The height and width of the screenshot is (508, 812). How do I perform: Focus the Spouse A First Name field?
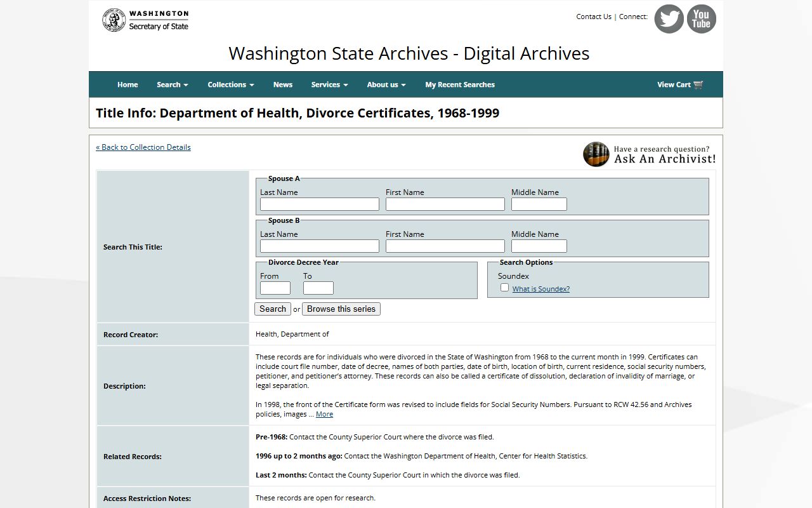tap(445, 204)
